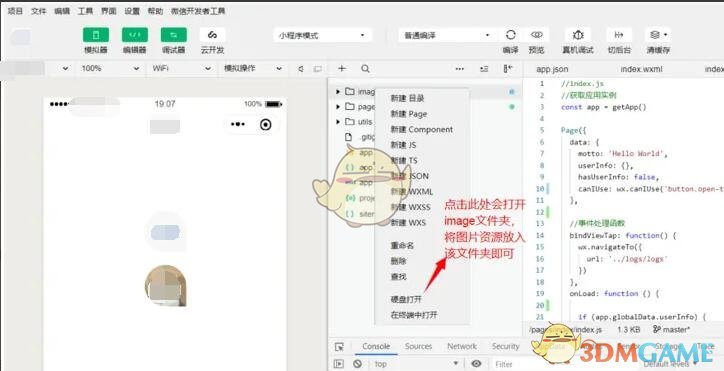Screen dimensions: 724x371
Task: Click the clear console icon
Action: point(357,364)
